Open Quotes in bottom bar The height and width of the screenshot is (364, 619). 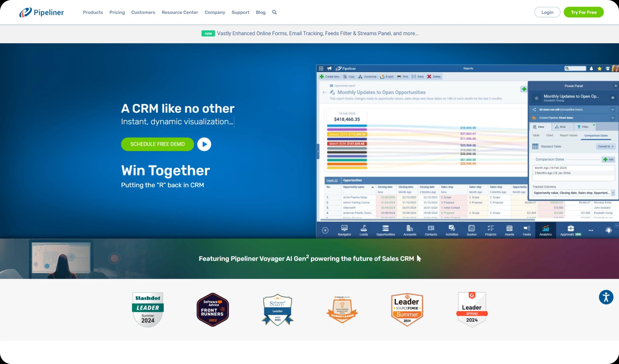point(472,230)
